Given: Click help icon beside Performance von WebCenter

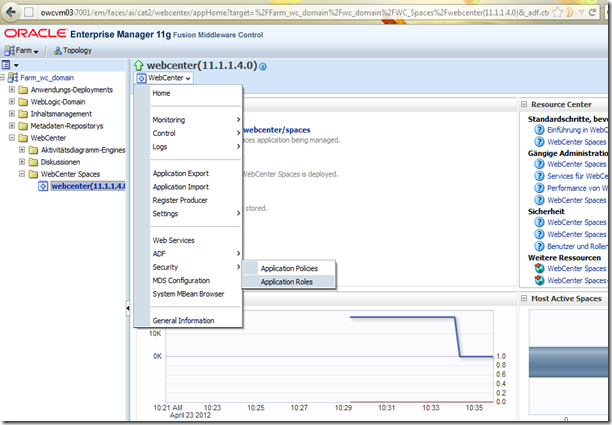Looking at the screenshot, I should pos(539,188).
